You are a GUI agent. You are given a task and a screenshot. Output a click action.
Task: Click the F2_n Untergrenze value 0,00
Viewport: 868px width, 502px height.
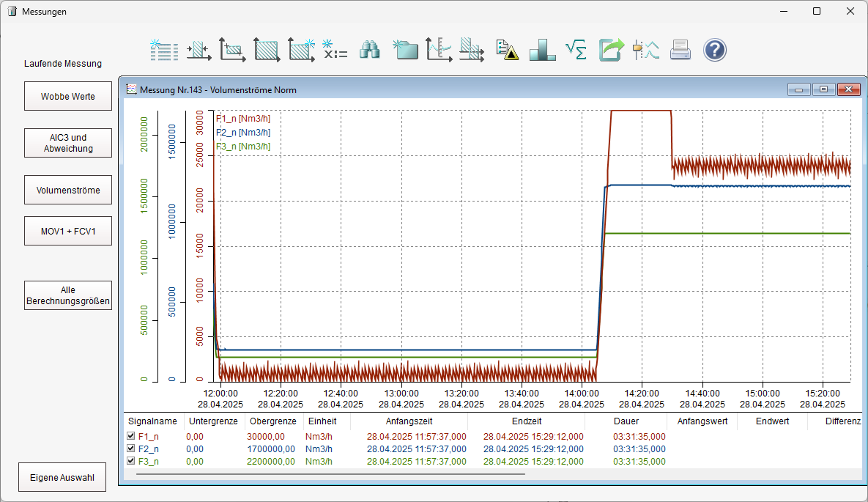(195, 449)
